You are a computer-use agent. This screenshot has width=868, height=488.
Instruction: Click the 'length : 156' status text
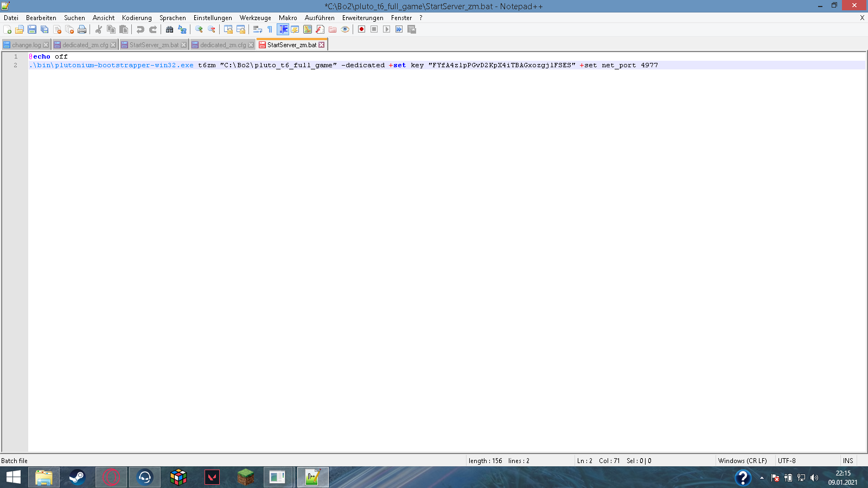486,461
